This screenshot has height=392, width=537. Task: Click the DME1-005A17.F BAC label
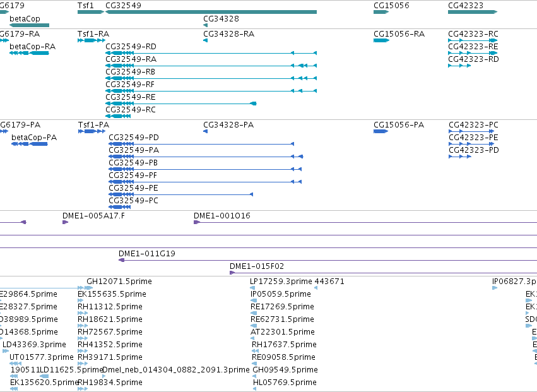pyautogui.click(x=93, y=216)
